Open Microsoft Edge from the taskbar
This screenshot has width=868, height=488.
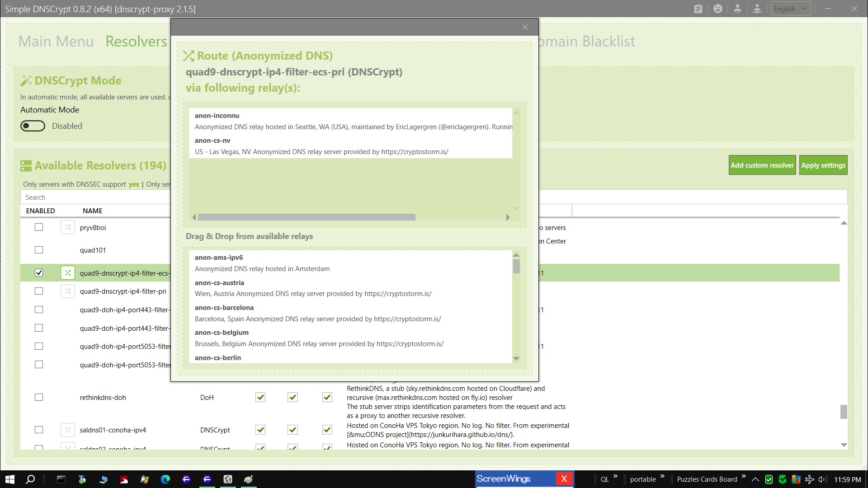point(165,479)
